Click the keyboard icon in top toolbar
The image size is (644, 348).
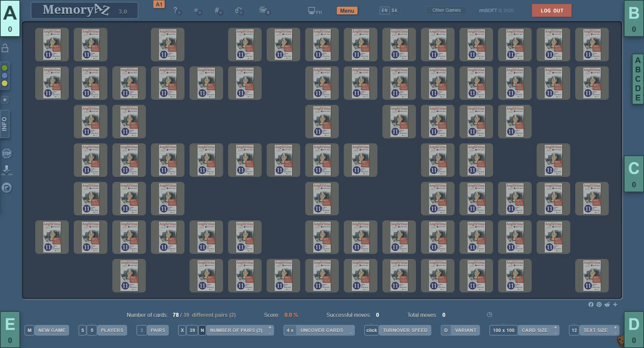point(264,10)
